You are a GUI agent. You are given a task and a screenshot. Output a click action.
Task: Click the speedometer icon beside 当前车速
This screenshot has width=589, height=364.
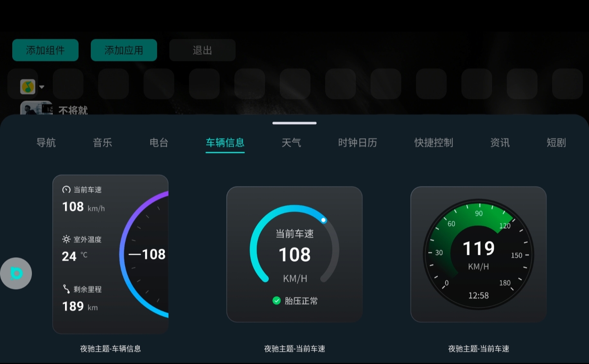tap(66, 190)
